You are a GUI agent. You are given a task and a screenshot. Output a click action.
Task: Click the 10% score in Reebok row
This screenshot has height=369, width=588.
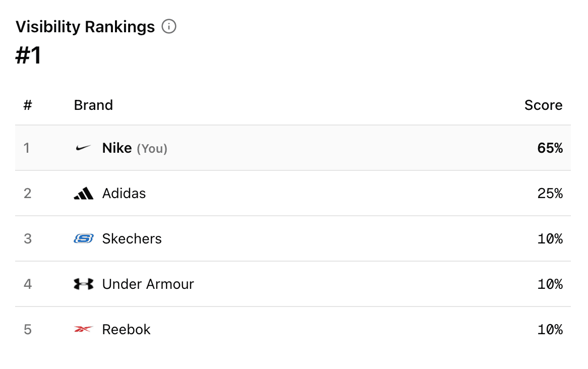pyautogui.click(x=550, y=330)
